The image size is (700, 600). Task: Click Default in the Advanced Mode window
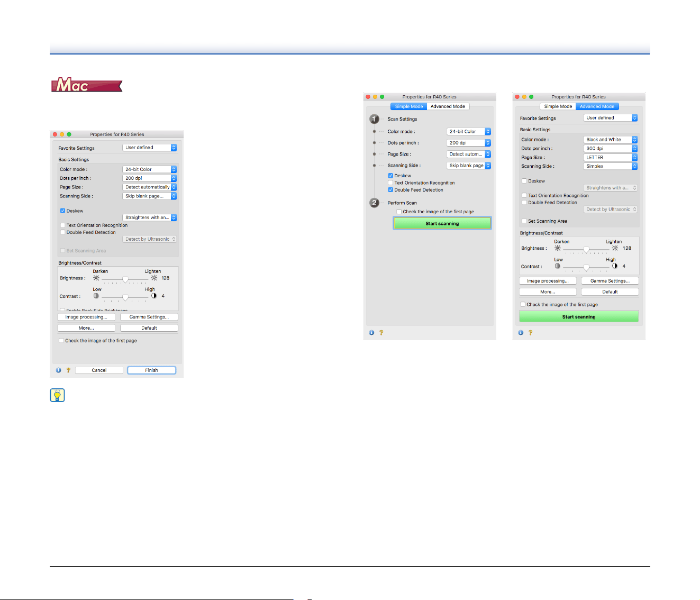pyautogui.click(x=610, y=292)
